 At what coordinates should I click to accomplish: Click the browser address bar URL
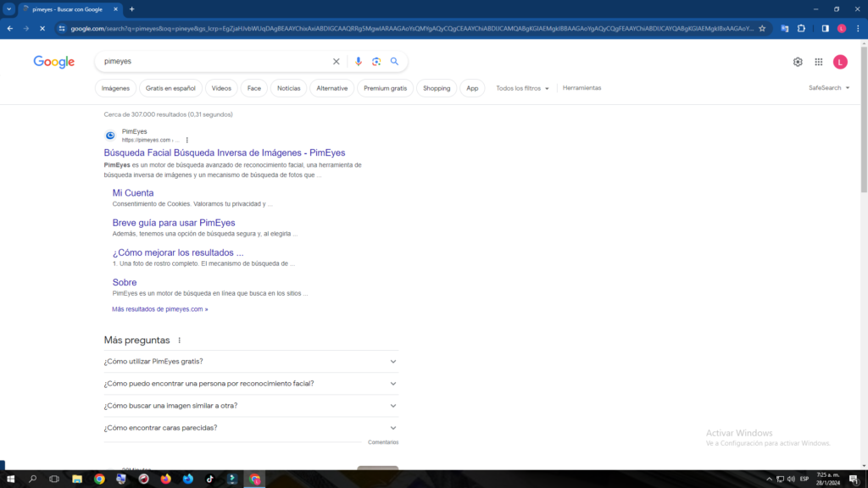coord(412,28)
